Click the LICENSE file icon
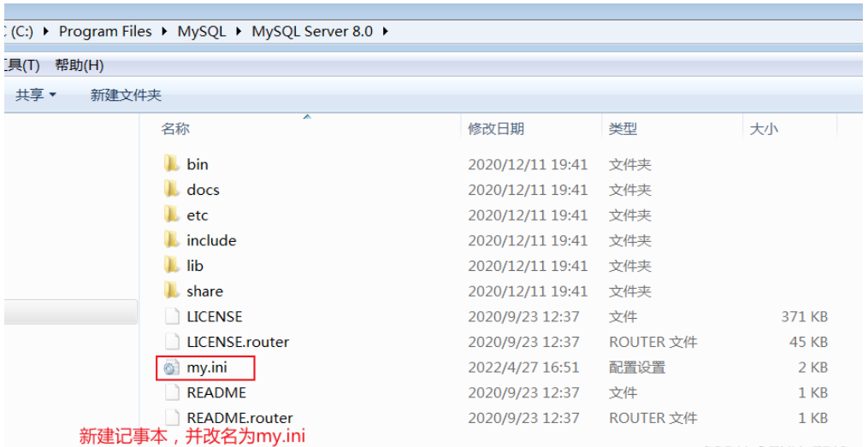This screenshot has height=447, width=868. point(172,316)
